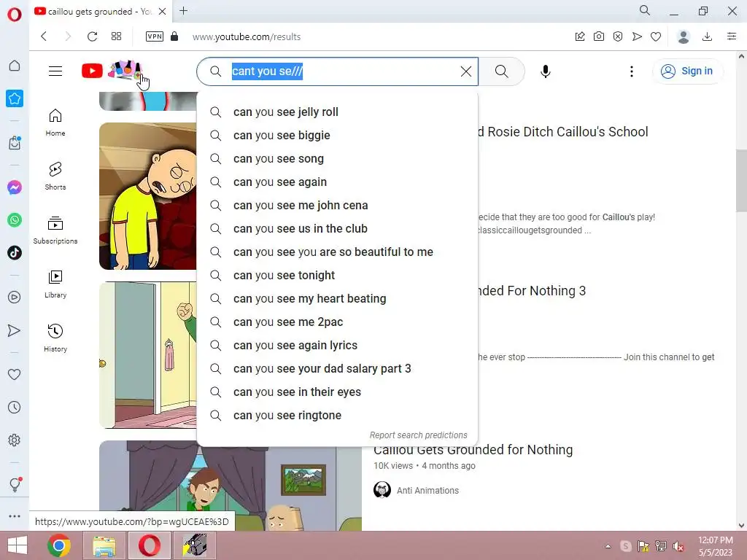The image size is (747, 560).
Task: Open Shorts in the sidebar
Action: coord(55,176)
